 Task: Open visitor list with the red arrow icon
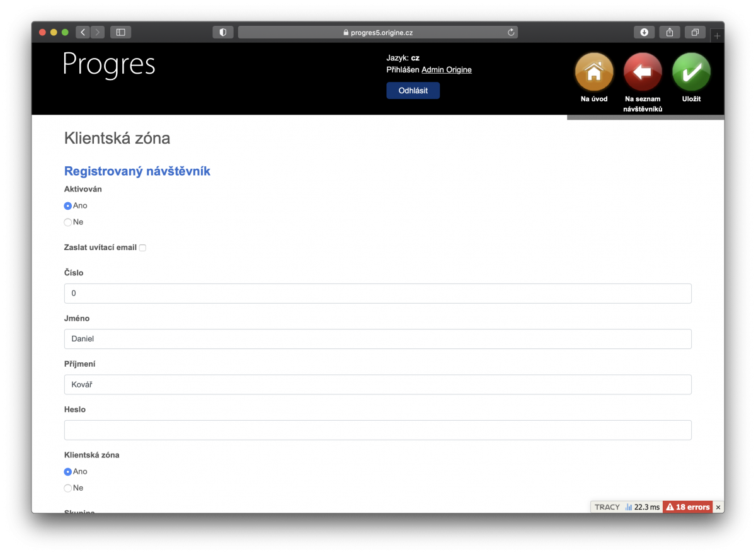pyautogui.click(x=642, y=71)
